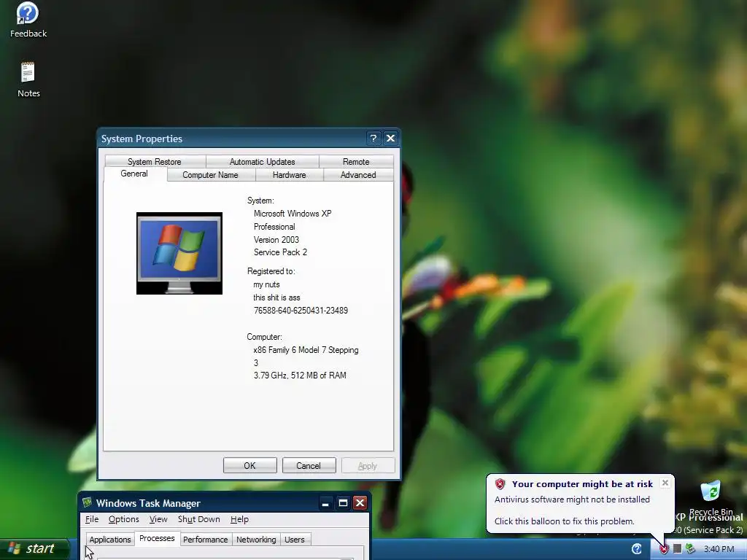
Task: Open the Task Manager File menu
Action: coord(92,519)
